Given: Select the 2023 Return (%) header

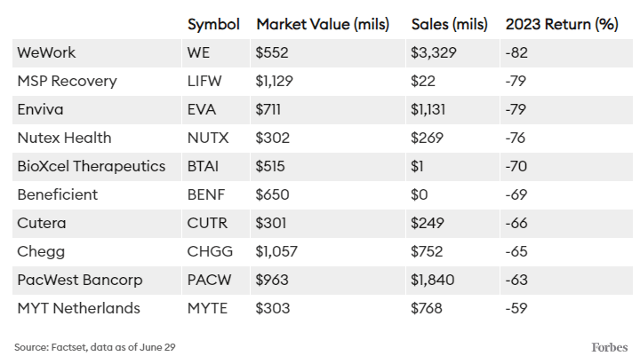Looking at the screenshot, I should [x=561, y=24].
